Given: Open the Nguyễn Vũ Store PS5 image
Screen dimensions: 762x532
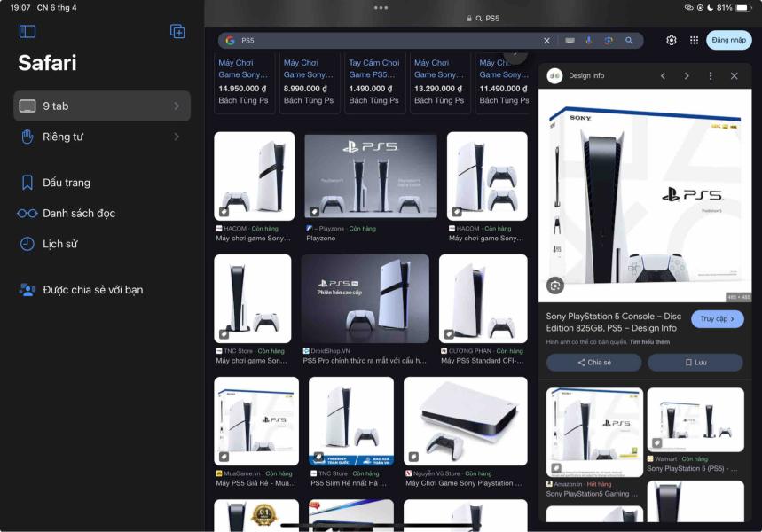Looking at the screenshot, I should [466, 421].
